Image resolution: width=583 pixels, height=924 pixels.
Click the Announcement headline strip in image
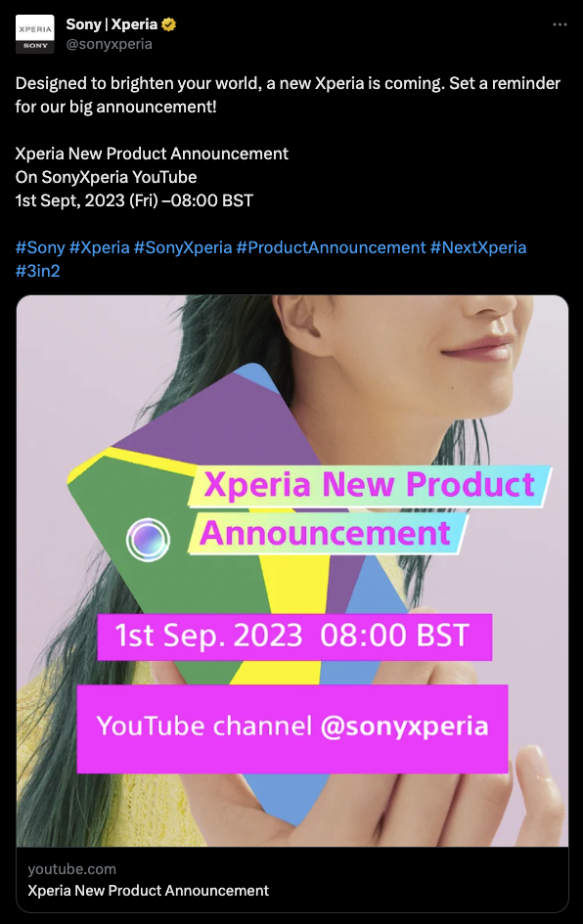pos(327,533)
